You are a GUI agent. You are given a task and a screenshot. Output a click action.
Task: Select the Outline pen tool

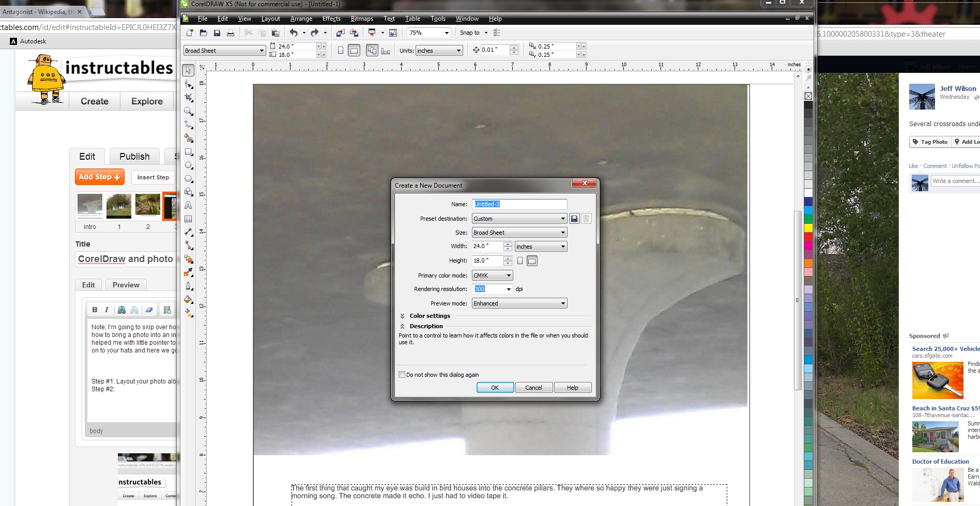188,286
